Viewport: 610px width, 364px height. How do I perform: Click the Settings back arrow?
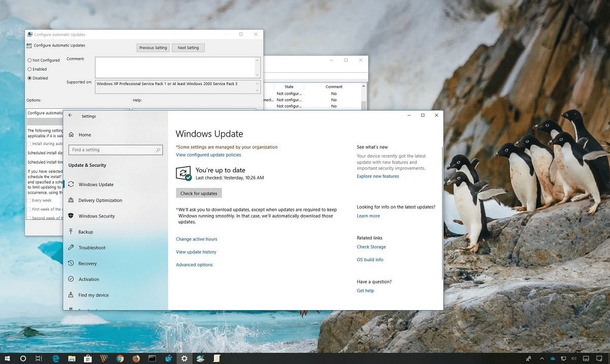pyautogui.click(x=71, y=116)
